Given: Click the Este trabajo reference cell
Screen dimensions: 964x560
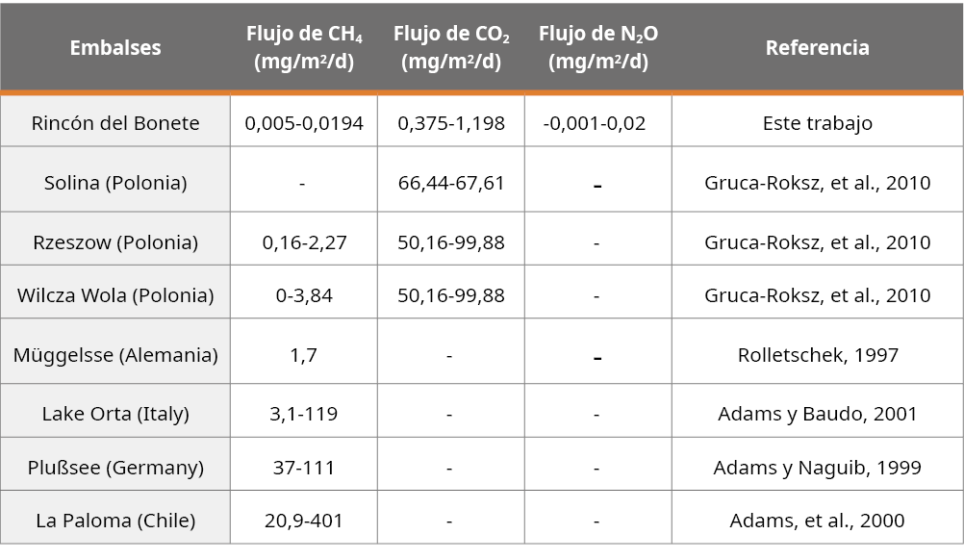Looking at the screenshot, I should [x=817, y=123].
